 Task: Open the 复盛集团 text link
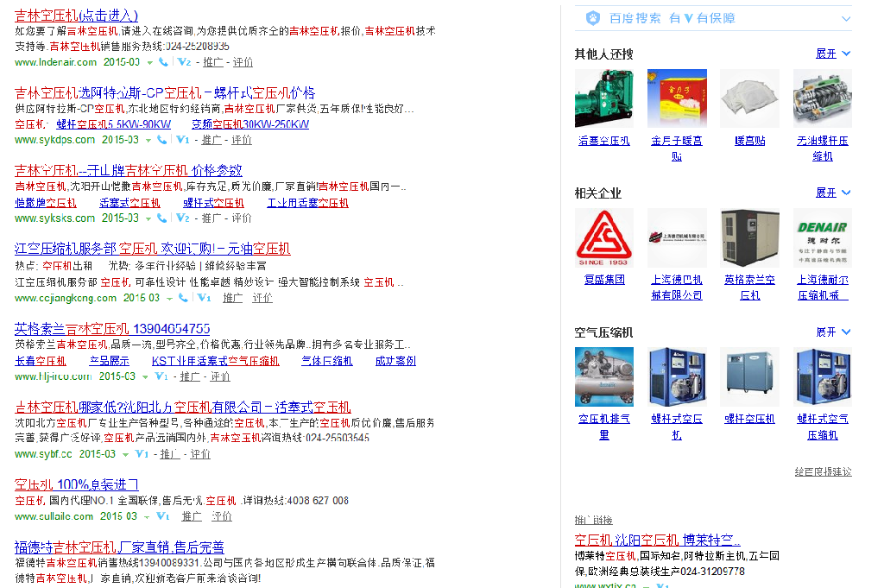[x=604, y=280]
